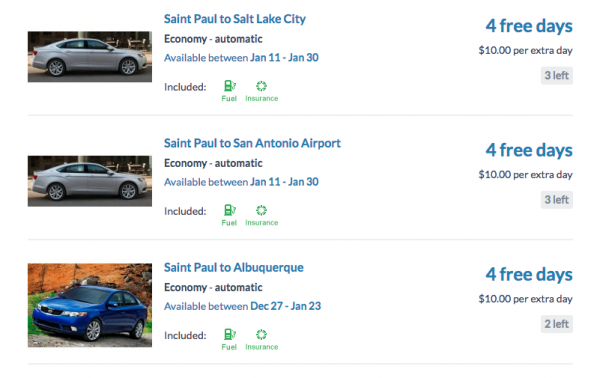600x378 pixels.
Task: Click 3 left badge for Salt Lake City
Action: pyautogui.click(x=556, y=75)
